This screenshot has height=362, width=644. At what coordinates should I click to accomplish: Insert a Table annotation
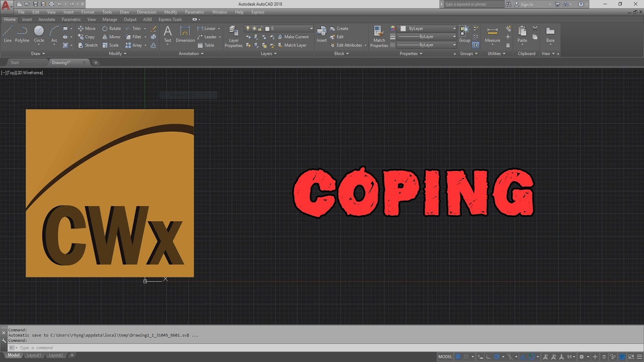tap(206, 45)
